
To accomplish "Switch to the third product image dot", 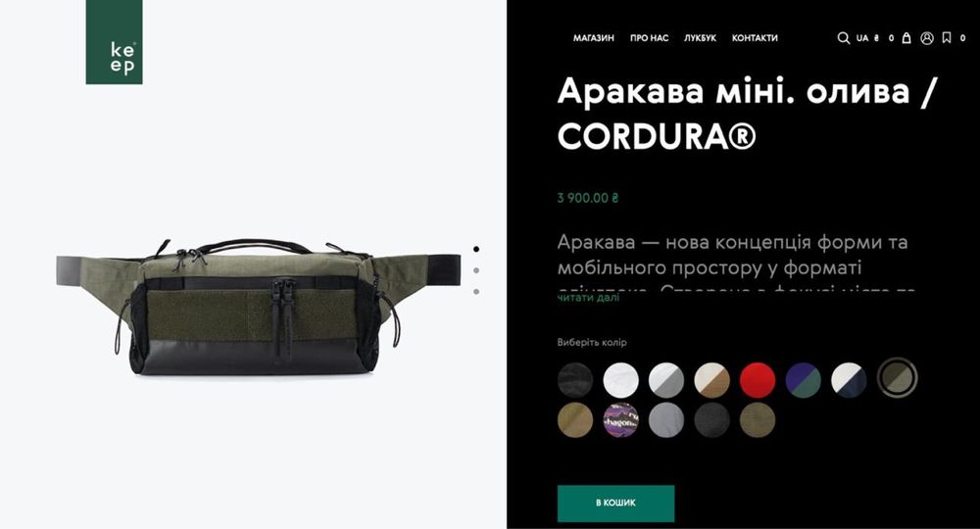I will tap(476, 292).
